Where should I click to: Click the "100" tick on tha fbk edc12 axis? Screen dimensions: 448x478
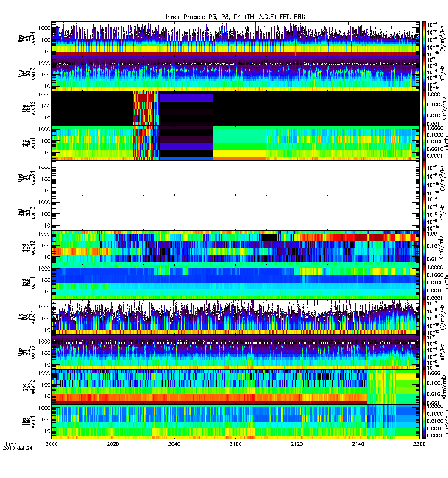pos(46,106)
